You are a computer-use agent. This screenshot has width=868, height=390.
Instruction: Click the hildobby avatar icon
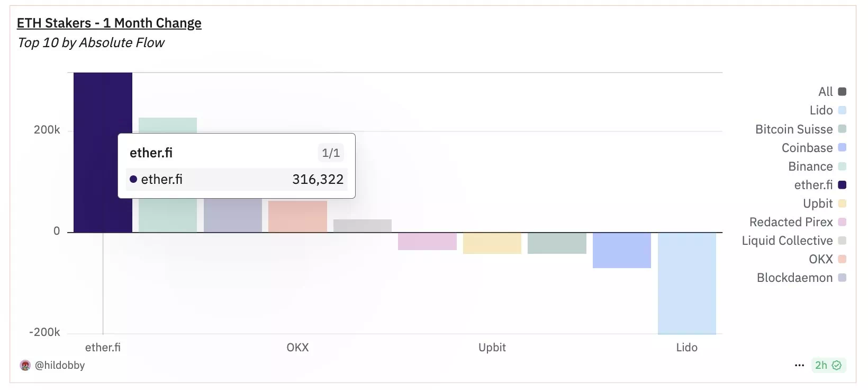pyautogui.click(x=25, y=365)
